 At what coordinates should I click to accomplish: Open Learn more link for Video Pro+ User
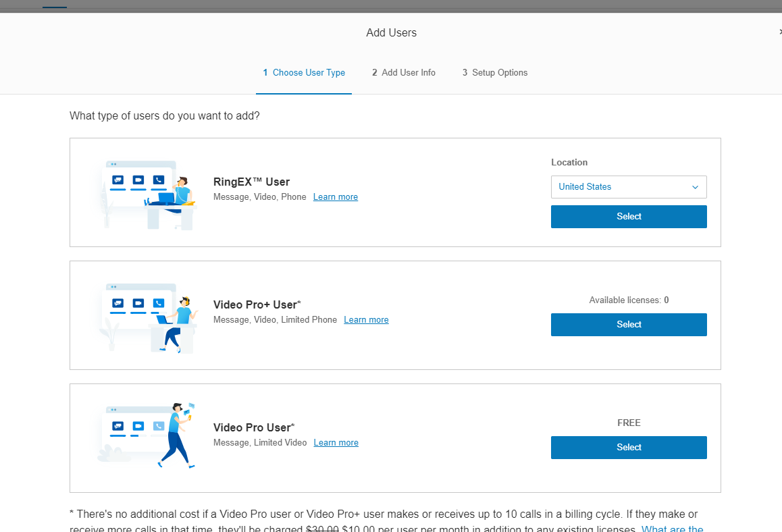pos(366,320)
